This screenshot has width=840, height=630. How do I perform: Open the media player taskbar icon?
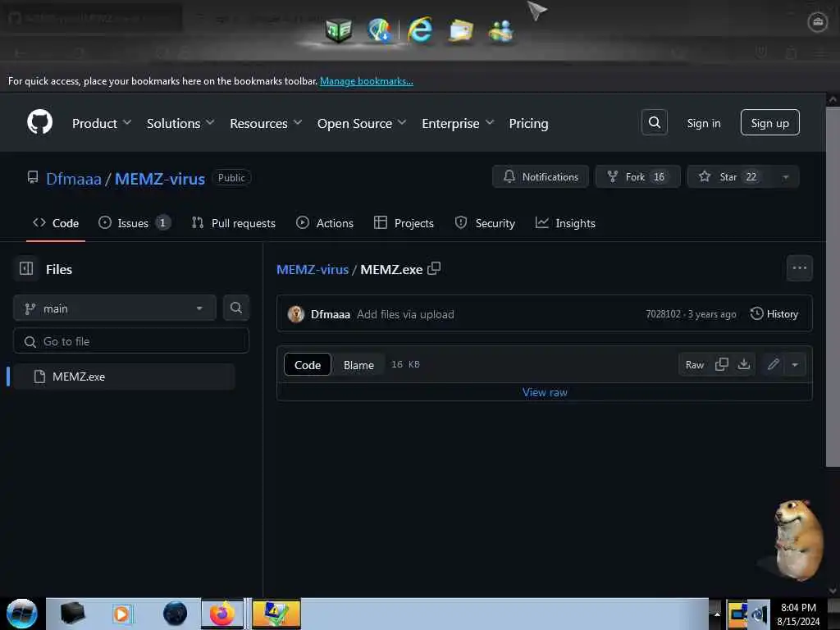pyautogui.click(x=122, y=614)
